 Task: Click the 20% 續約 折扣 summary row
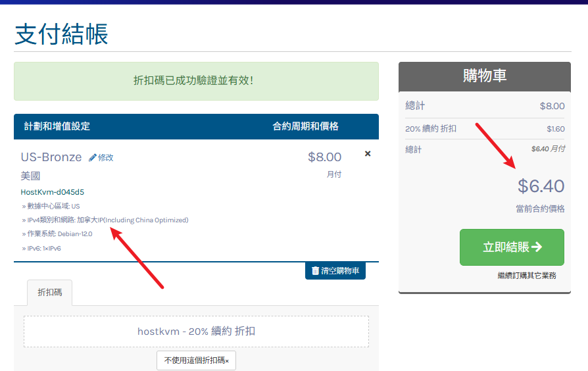click(484, 129)
